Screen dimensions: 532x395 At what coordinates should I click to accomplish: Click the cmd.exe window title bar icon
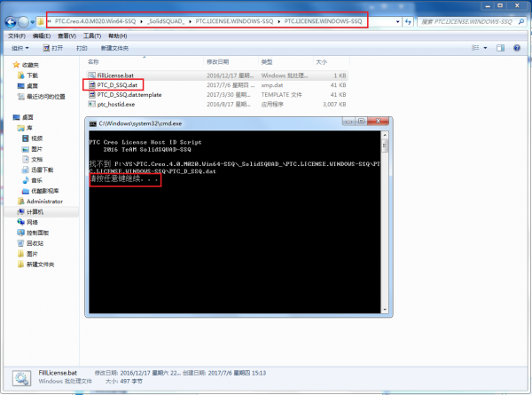tap(92, 123)
